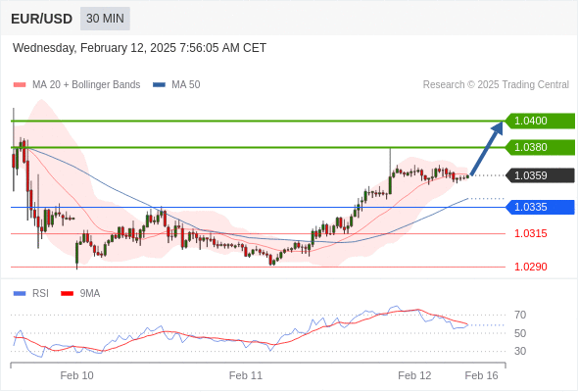
Task: Click the RSI 30 level label
Action: (520, 351)
